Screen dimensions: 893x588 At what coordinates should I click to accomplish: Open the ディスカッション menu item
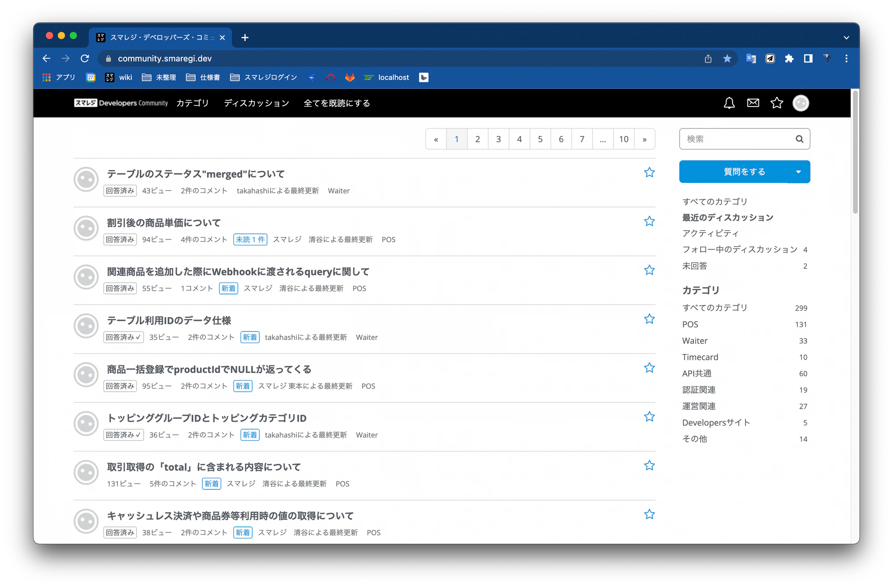(x=256, y=103)
